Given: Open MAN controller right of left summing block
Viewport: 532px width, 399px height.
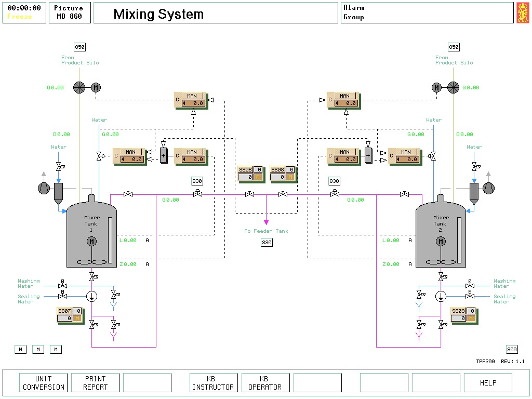Looking at the screenshot, I should click(x=190, y=156).
